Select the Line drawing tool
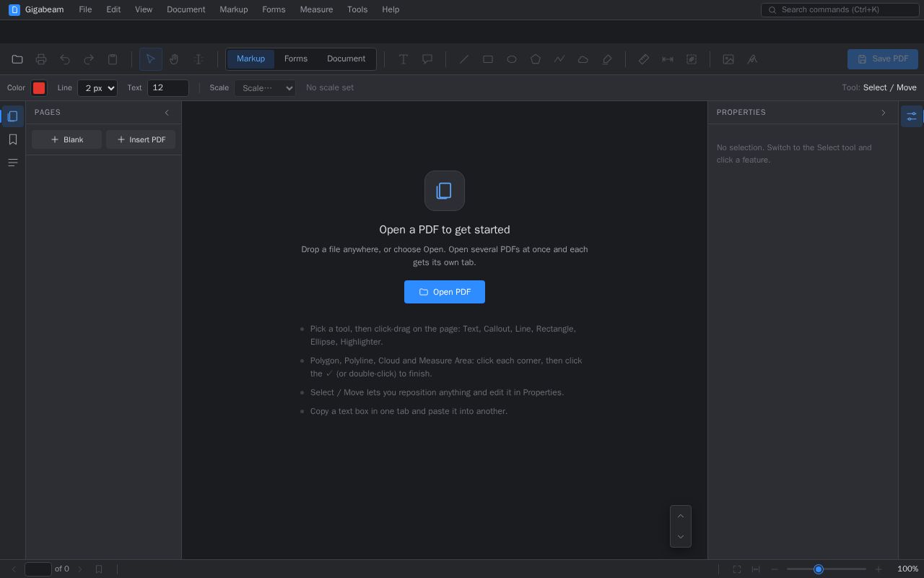924x578 pixels. (464, 59)
